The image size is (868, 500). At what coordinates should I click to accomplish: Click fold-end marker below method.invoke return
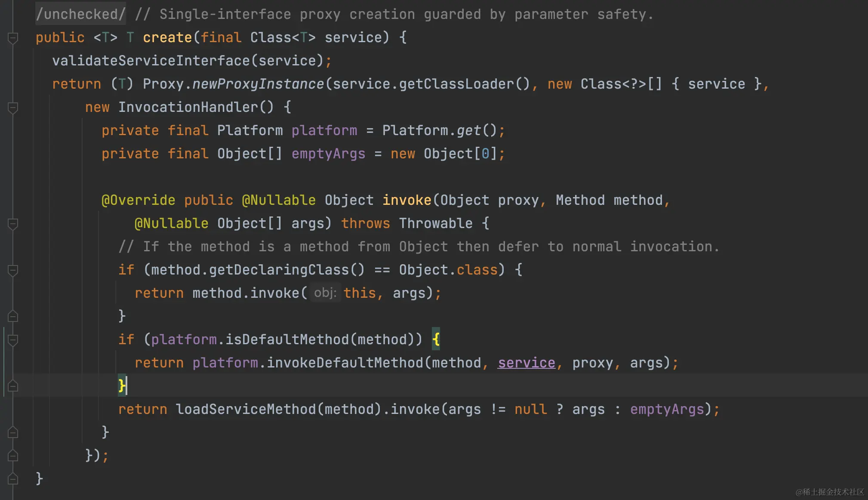coord(13,316)
